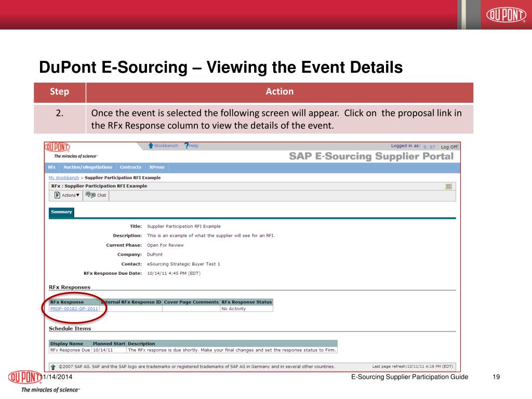Click the Planned Start column header
Screen dimensions: 532x399
point(109,344)
